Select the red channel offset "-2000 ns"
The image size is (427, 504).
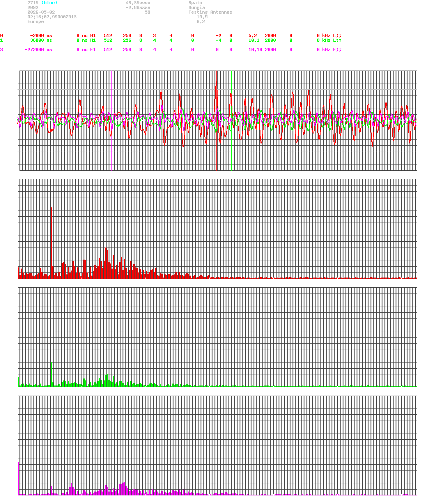41,35
